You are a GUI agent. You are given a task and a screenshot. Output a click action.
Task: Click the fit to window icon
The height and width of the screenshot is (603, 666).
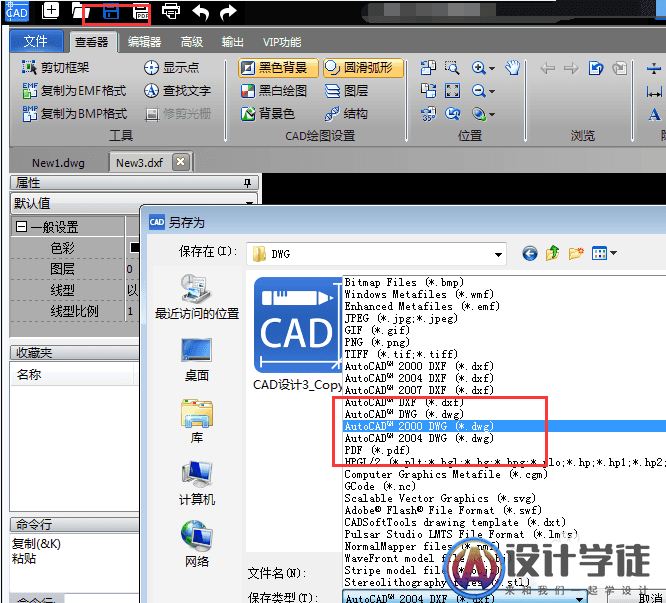(452, 90)
